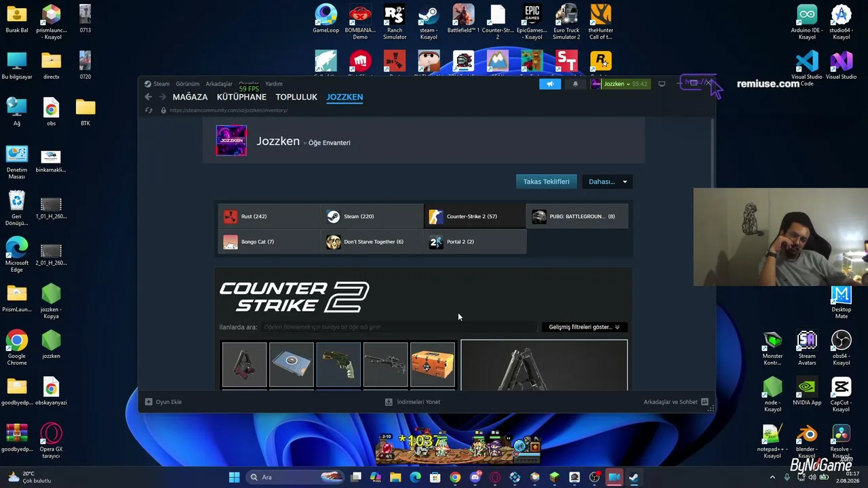Screen dimensions: 868x488
Task: Select the green revolver inventory item
Action: [x=338, y=365]
